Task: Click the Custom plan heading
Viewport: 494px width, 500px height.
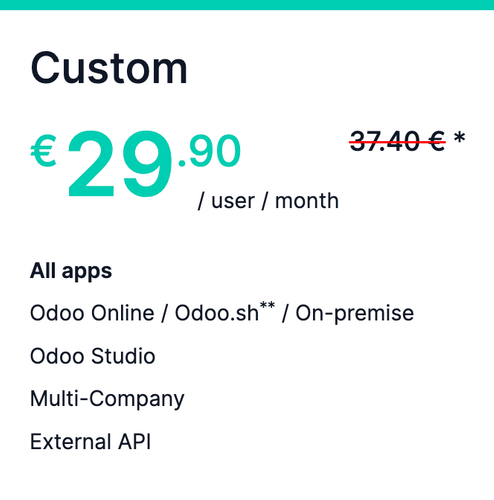Action: point(109,68)
